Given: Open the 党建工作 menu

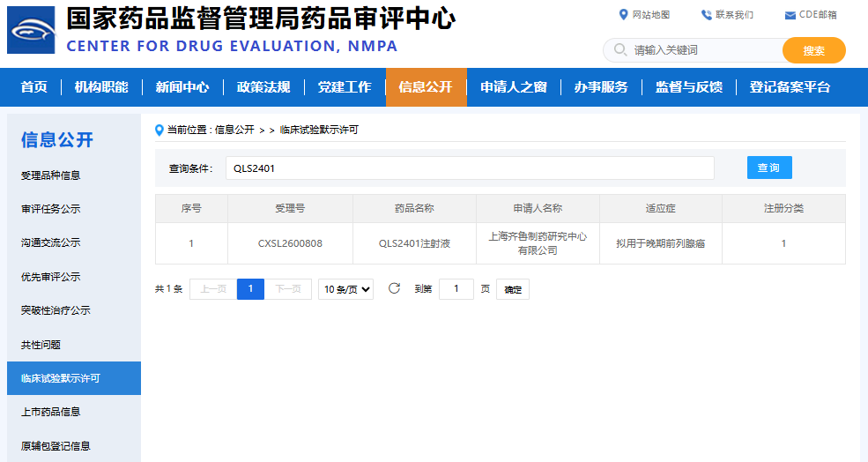Looking at the screenshot, I should pyautogui.click(x=345, y=87).
